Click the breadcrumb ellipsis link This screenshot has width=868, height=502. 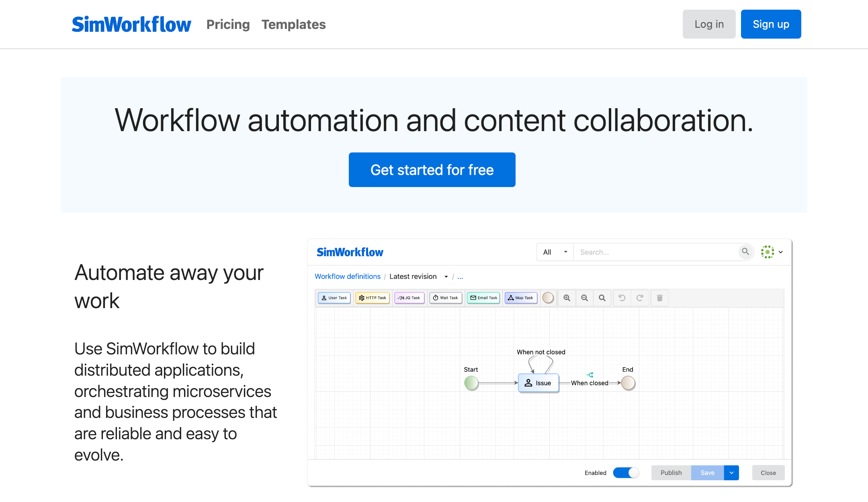(x=460, y=277)
